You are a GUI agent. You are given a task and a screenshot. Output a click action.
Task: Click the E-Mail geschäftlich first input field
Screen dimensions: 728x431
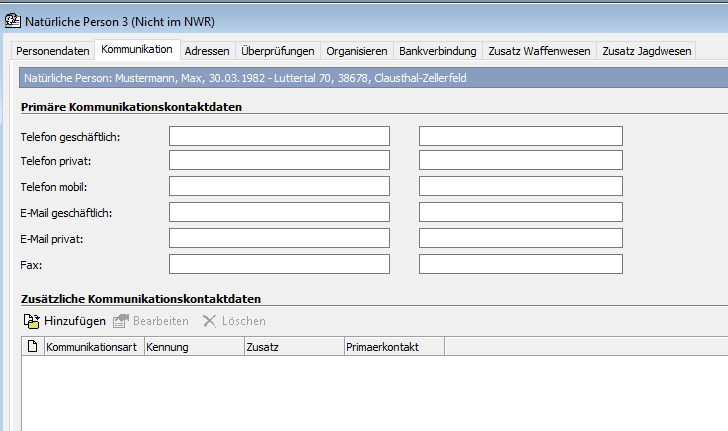279,212
